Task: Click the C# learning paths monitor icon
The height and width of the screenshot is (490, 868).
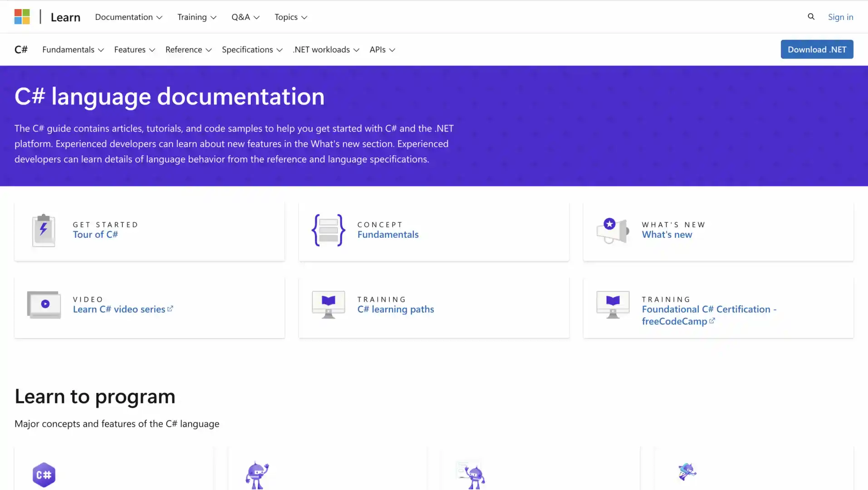Action: (329, 304)
